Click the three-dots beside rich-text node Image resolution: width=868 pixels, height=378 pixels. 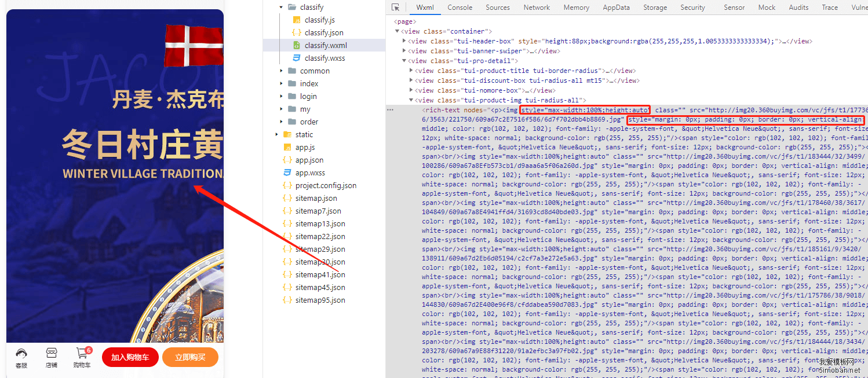coord(391,109)
